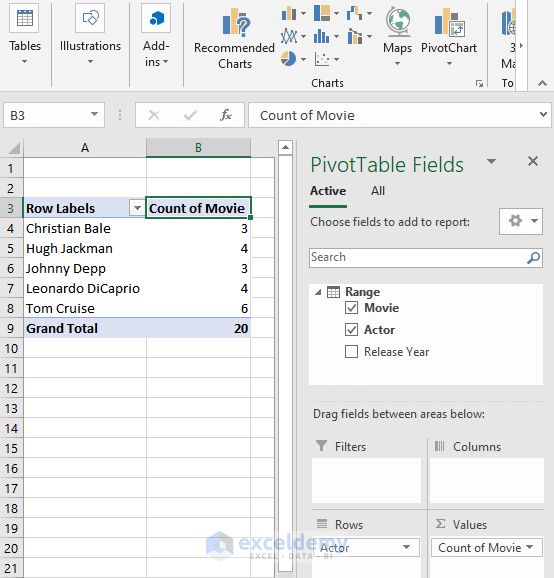The height and width of the screenshot is (578, 554).
Task: Select the Leonardo DiCaprio cell
Action: point(85,289)
